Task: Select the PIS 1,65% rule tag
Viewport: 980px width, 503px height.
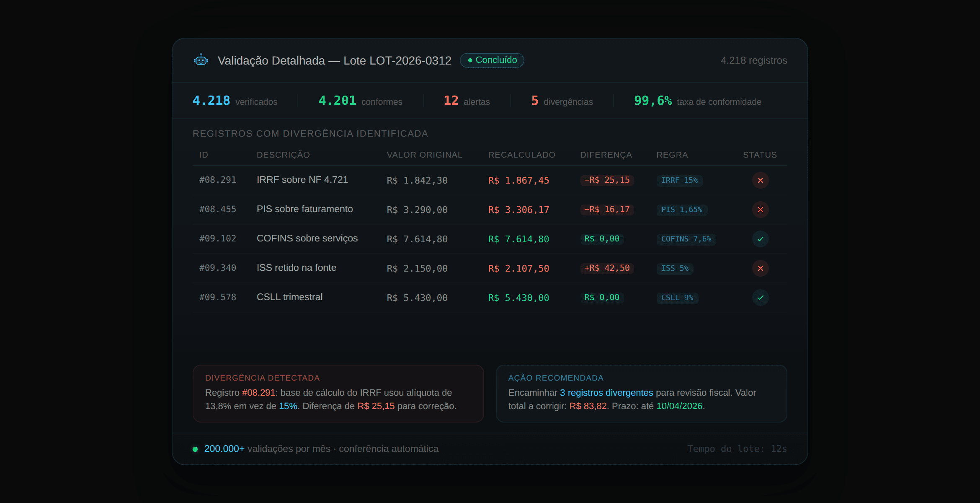Action: 681,210
